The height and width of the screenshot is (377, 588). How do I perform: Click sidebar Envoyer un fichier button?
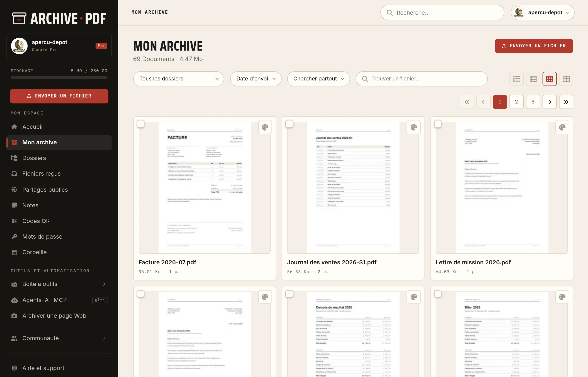tap(59, 96)
